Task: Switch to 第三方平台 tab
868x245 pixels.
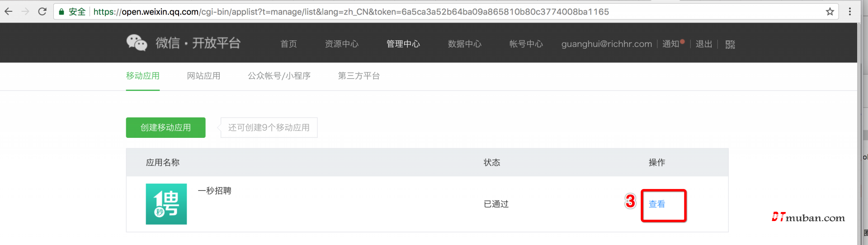Action: 359,76
